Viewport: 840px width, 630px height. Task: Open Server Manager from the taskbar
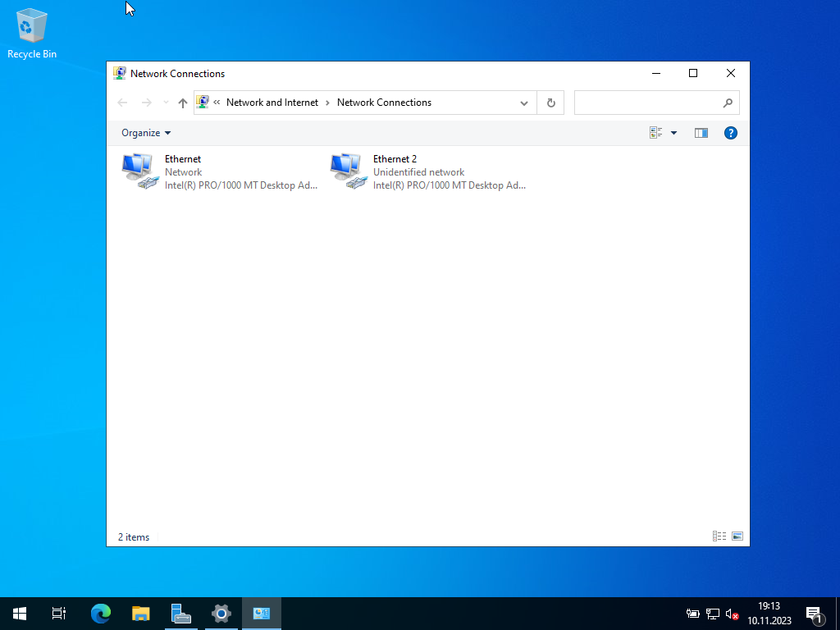(181, 614)
